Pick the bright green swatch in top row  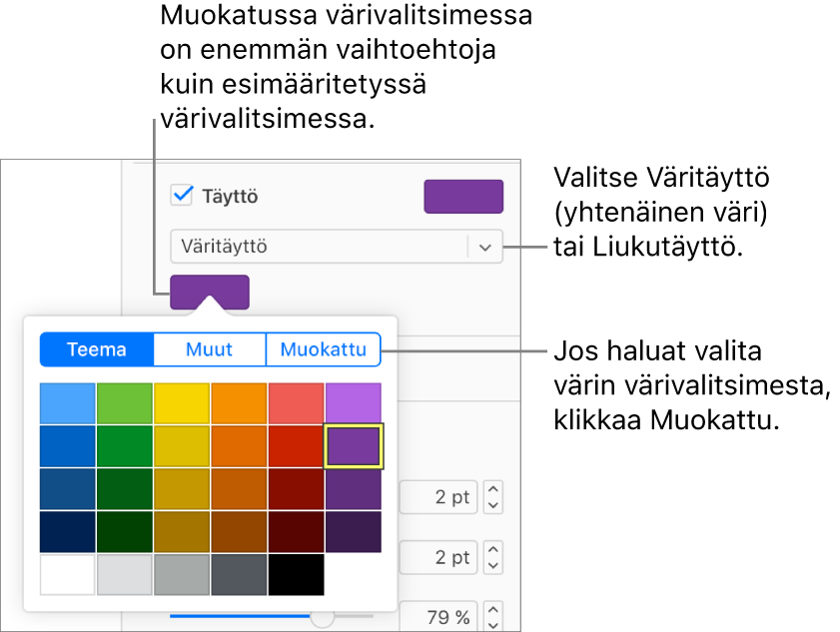point(125,403)
